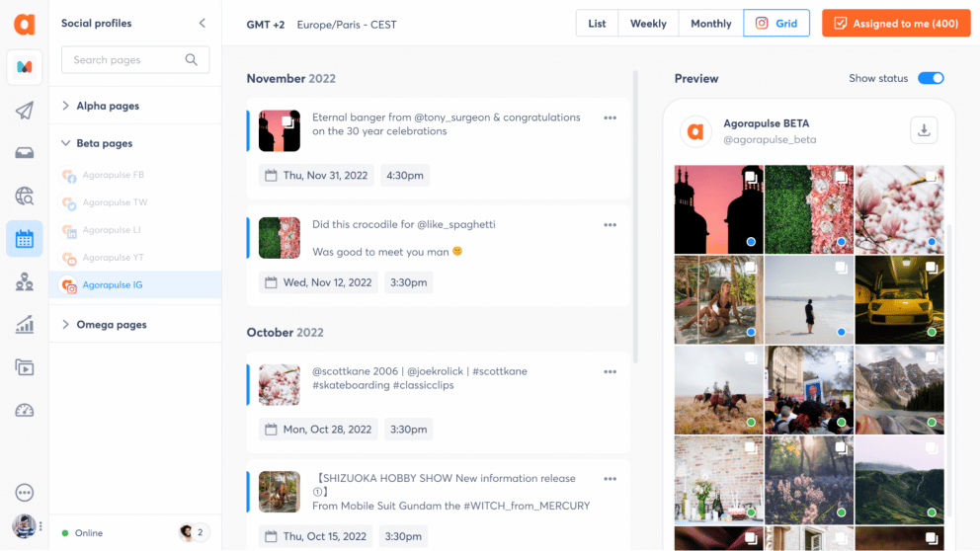The image size is (980, 551).
Task: Open options menu for Eternal banger post
Action: click(610, 118)
